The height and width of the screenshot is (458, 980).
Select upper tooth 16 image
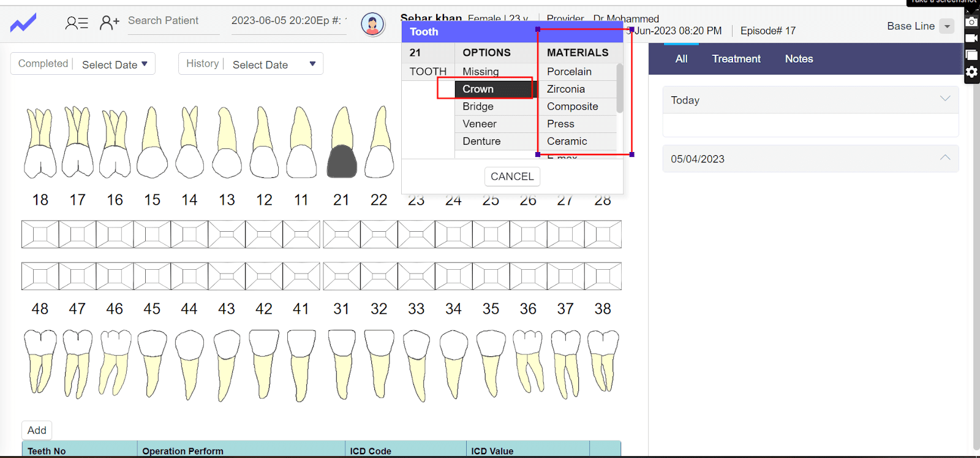point(115,143)
